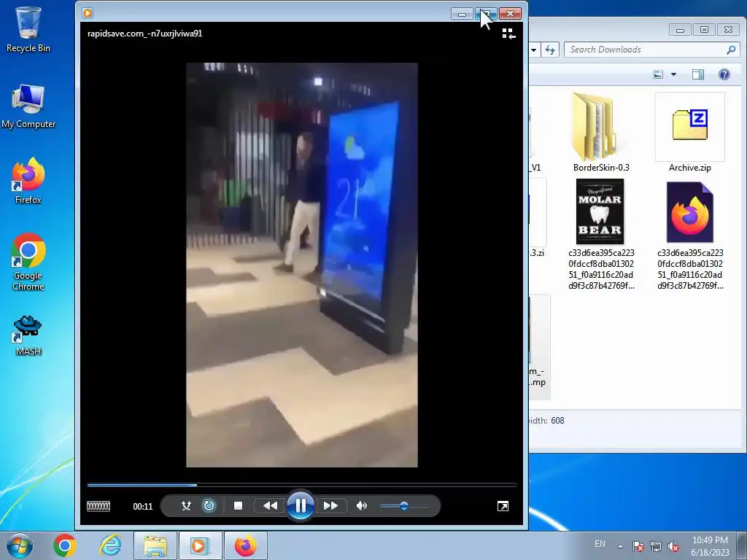This screenshot has width=747, height=560.
Task: Click the Previous (rewind) button
Action: 270,506
